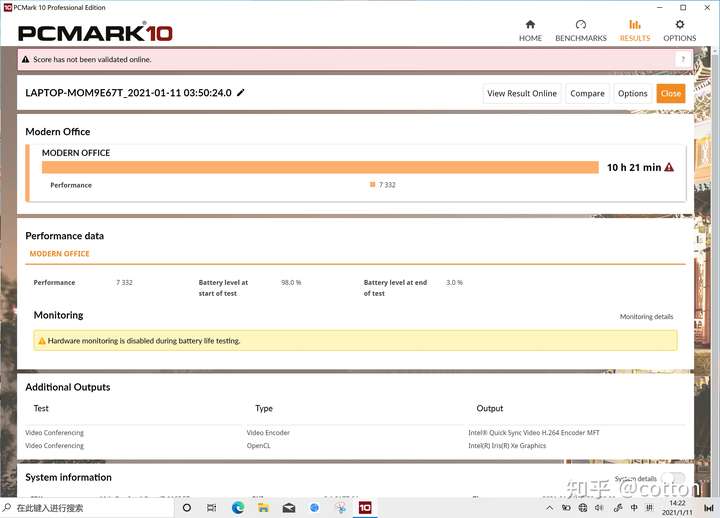Click the Video Encoder type cell
The height and width of the screenshot is (518, 720).
coord(268,433)
